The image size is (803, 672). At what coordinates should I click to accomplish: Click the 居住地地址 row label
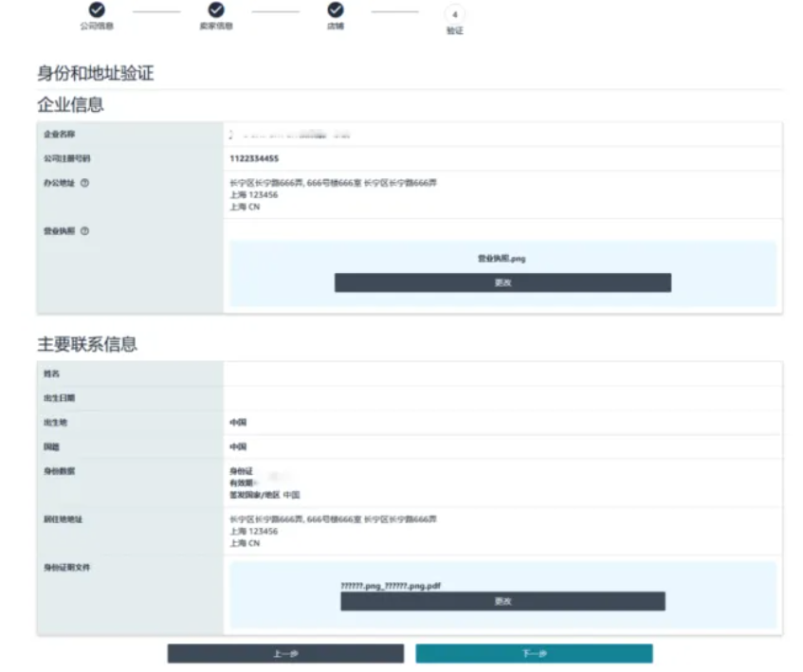pyautogui.click(x=63, y=519)
